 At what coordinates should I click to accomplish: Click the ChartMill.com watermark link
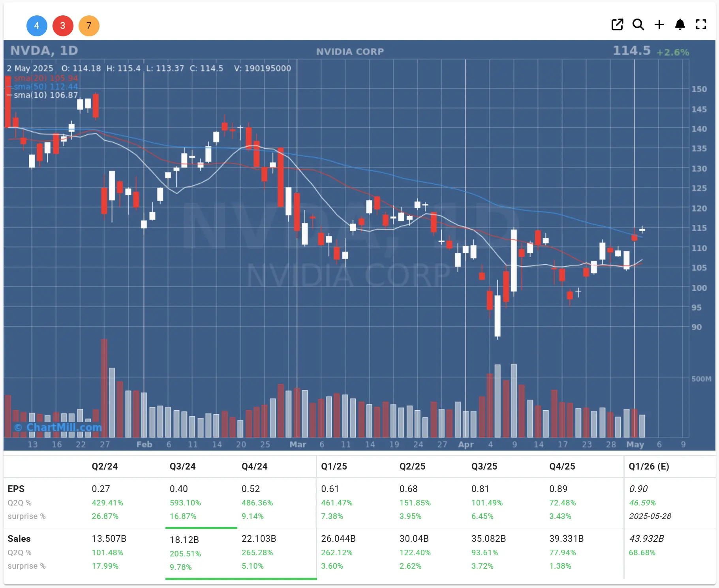(58, 427)
